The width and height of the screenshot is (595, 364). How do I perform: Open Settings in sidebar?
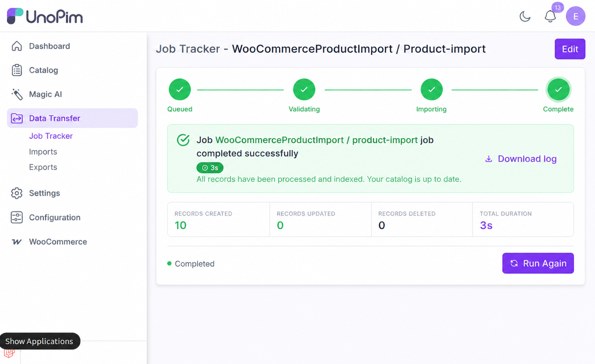[x=45, y=193]
